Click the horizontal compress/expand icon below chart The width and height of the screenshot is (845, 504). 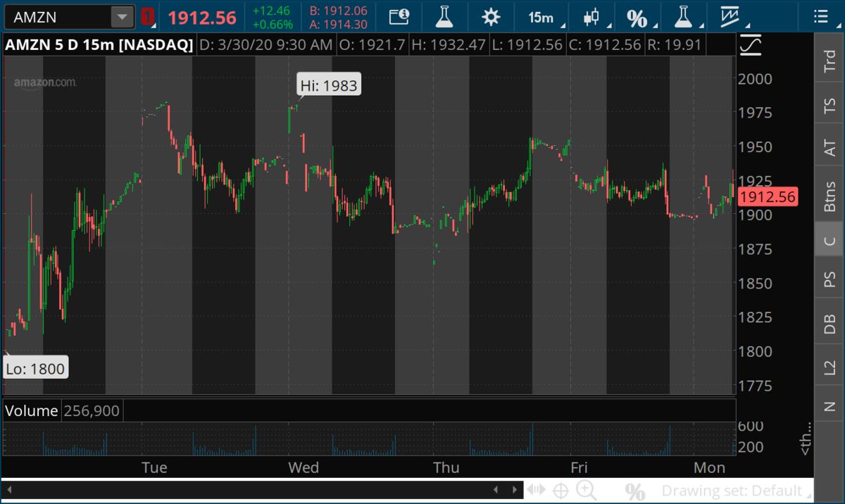537,490
